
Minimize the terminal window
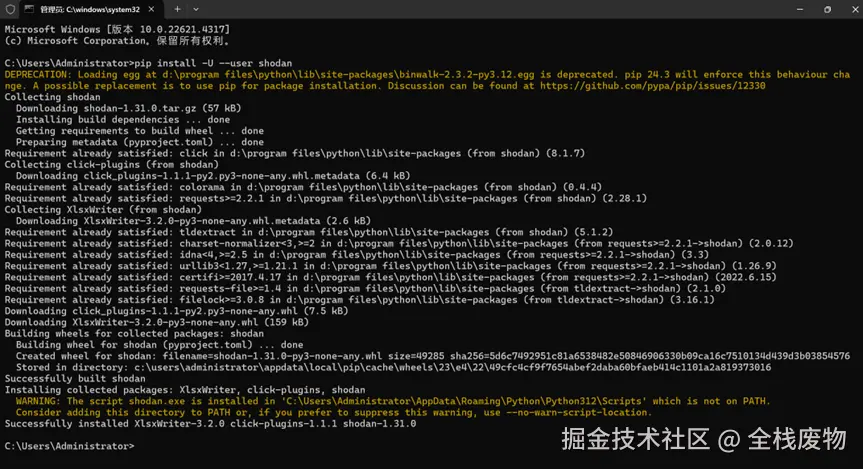[800, 9]
